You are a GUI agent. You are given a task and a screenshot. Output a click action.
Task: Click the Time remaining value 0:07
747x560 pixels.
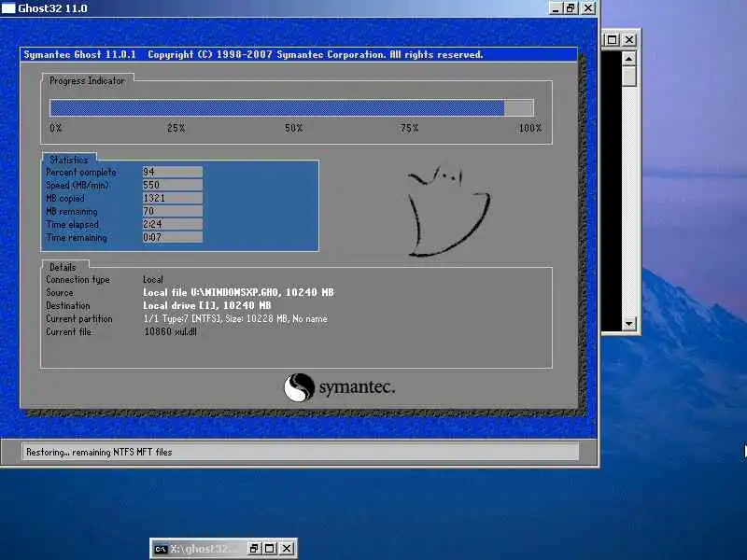173,237
